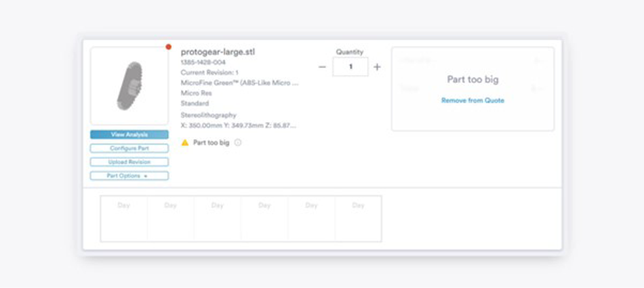Select the fourth Day cell
Image resolution: width=644 pixels, height=288 pixels.
(264, 219)
